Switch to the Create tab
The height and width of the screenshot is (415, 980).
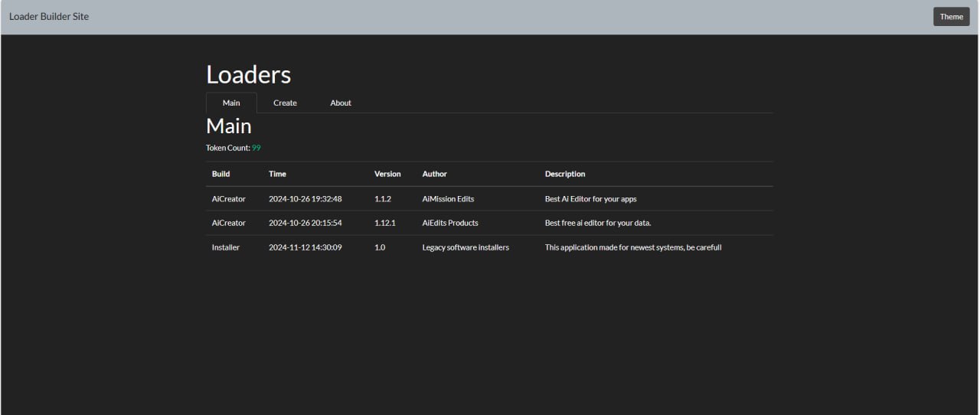[x=285, y=103]
